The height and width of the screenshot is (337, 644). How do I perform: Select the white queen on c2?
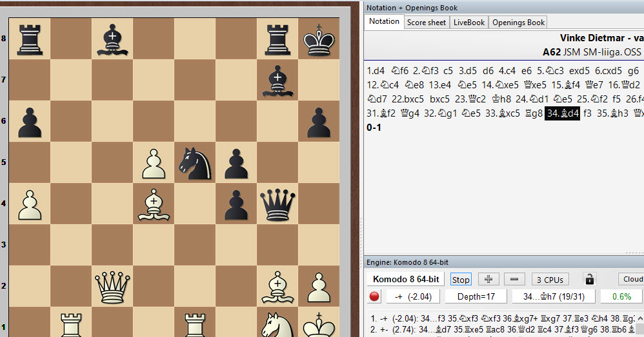point(112,285)
